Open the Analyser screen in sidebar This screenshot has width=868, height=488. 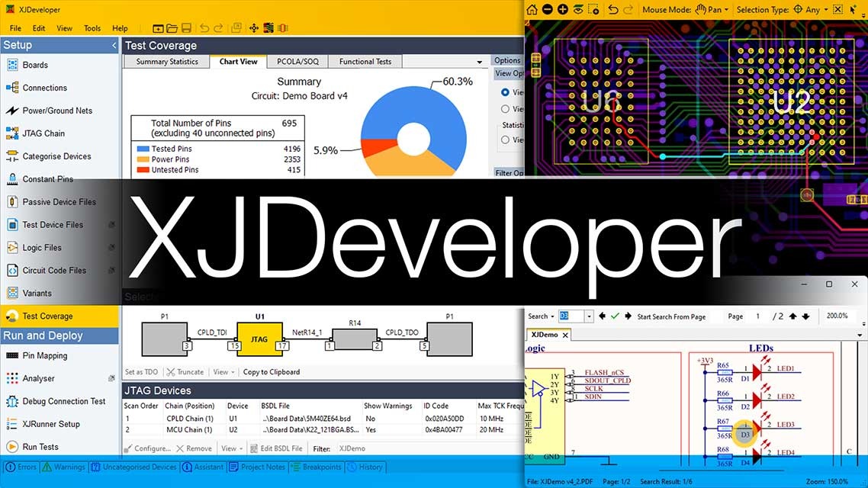tap(38, 378)
